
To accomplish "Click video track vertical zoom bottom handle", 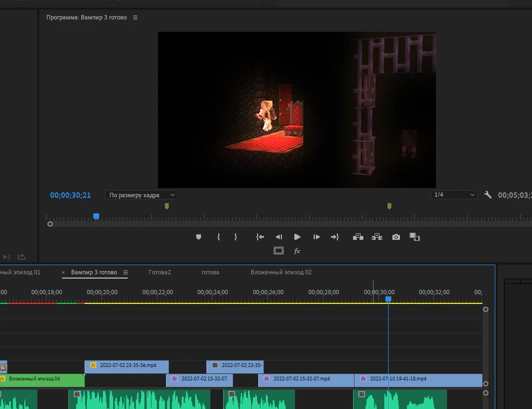I will (486, 384).
